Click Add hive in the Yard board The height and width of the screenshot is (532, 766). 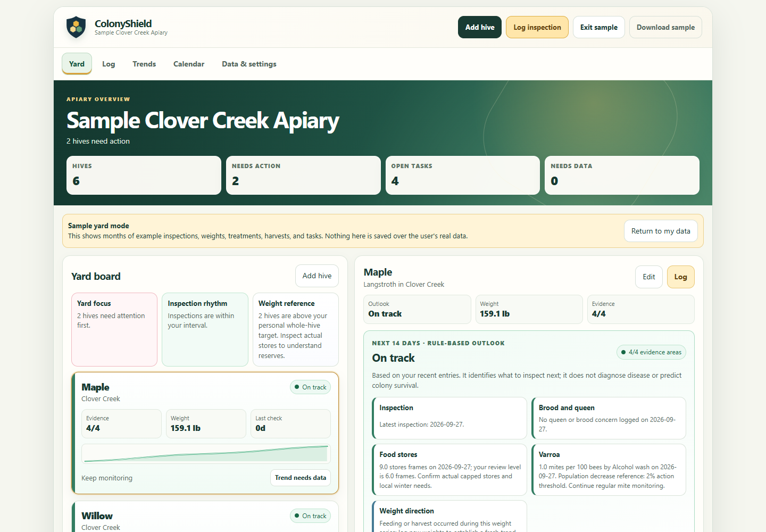pyautogui.click(x=317, y=276)
